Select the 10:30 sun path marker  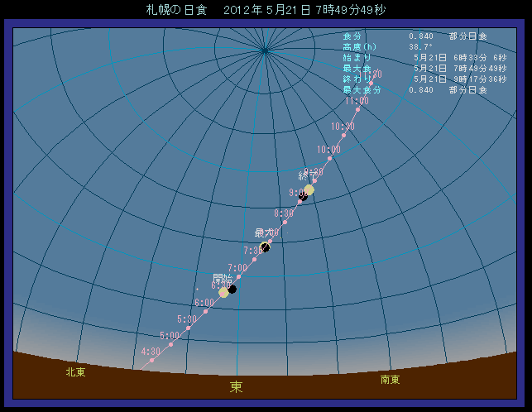pos(343,135)
